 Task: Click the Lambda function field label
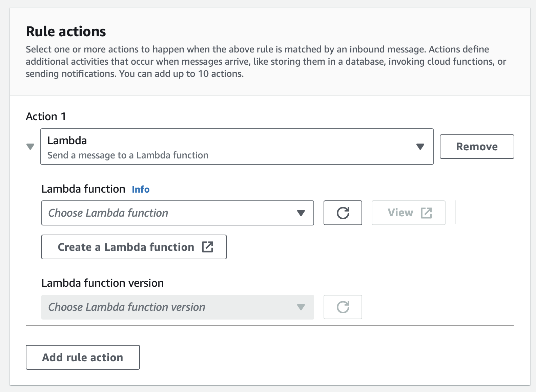83,189
